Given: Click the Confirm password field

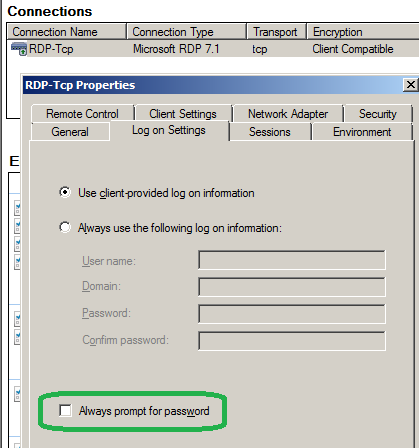Looking at the screenshot, I should [x=292, y=341].
